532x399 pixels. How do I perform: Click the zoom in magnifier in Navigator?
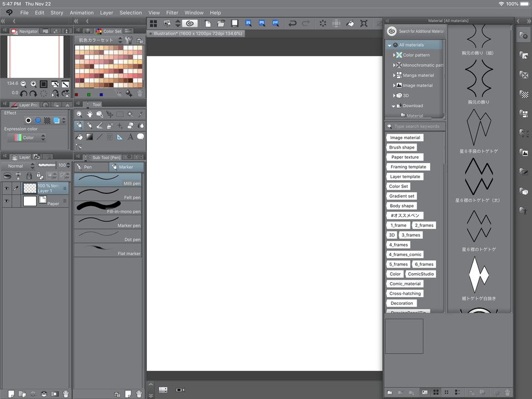tap(33, 84)
